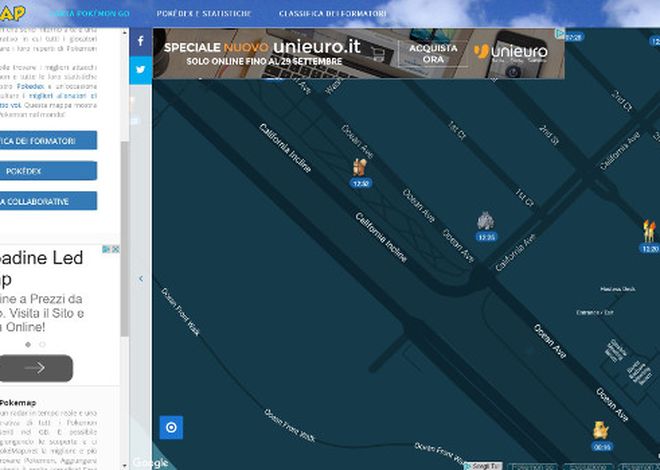
Task: Click the LED ad headline text
Action: 42,268
